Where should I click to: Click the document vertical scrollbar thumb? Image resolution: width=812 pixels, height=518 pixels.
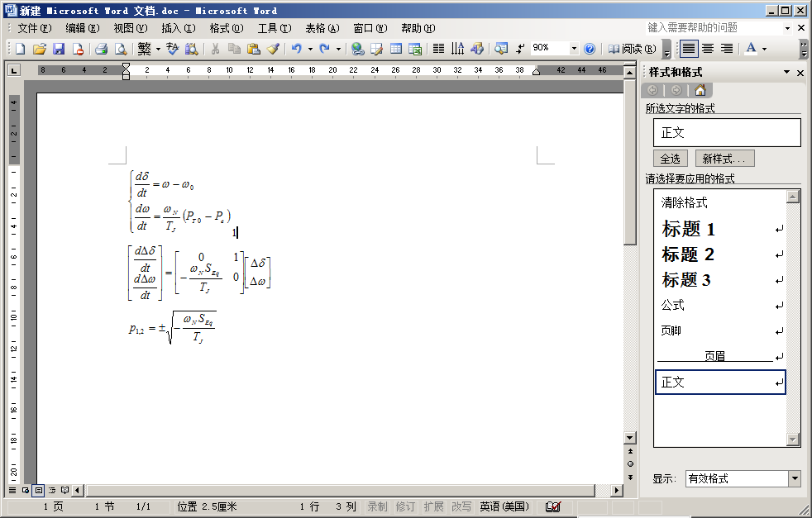[630, 161]
